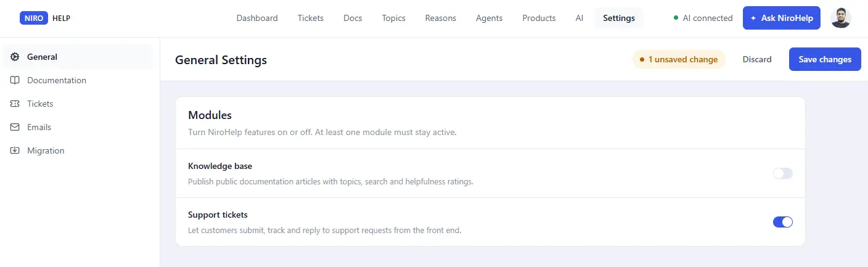
Task: Click Discard to revert changes
Action: (x=757, y=59)
